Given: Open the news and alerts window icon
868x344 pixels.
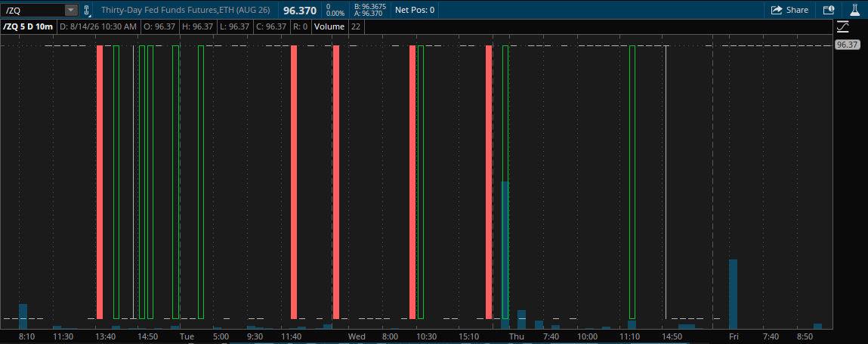Looking at the screenshot, I should [x=829, y=10].
